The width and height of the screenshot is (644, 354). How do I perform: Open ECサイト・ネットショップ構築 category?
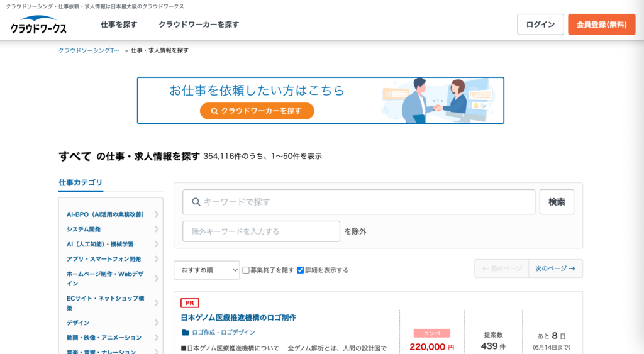click(x=105, y=303)
